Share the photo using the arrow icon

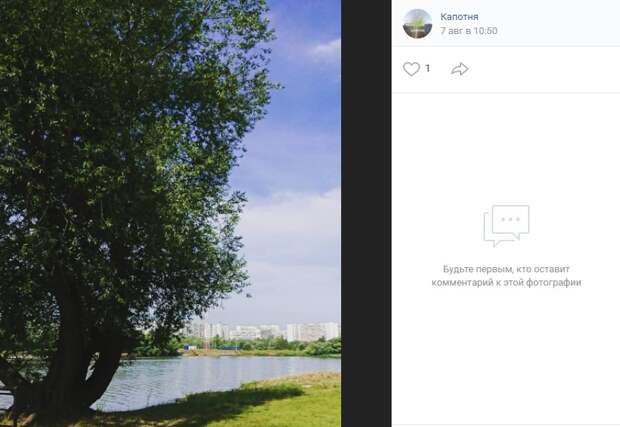click(x=459, y=69)
